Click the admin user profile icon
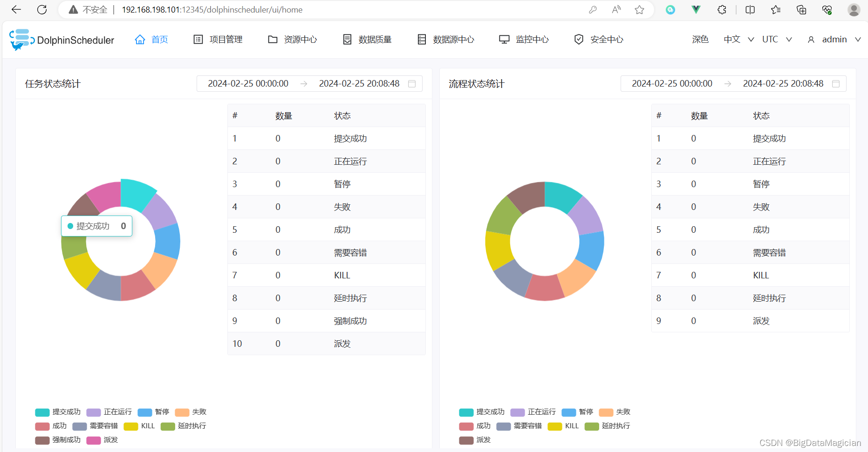The width and height of the screenshot is (868, 452). [x=811, y=39]
